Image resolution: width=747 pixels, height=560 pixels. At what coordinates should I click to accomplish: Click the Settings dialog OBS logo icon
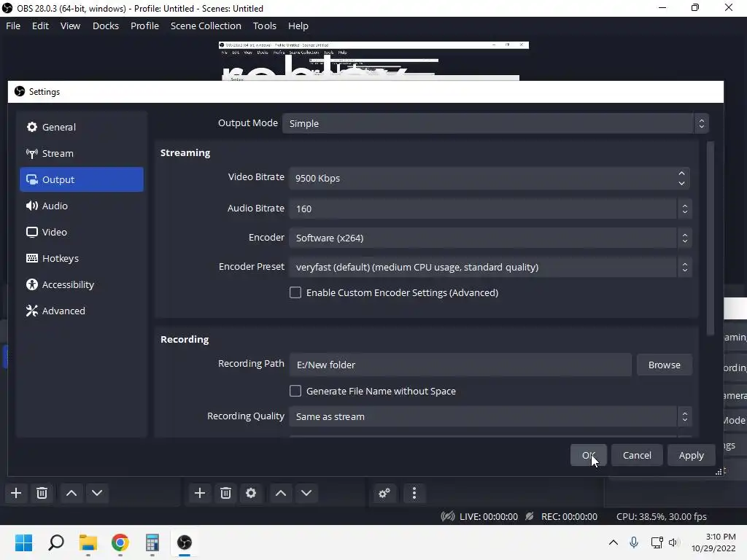click(20, 91)
